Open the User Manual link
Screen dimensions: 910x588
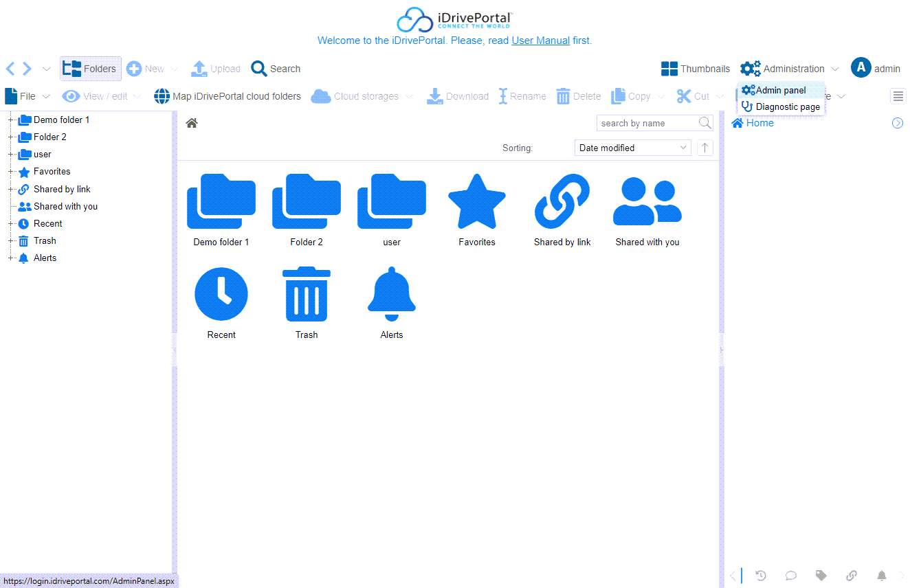tap(540, 41)
